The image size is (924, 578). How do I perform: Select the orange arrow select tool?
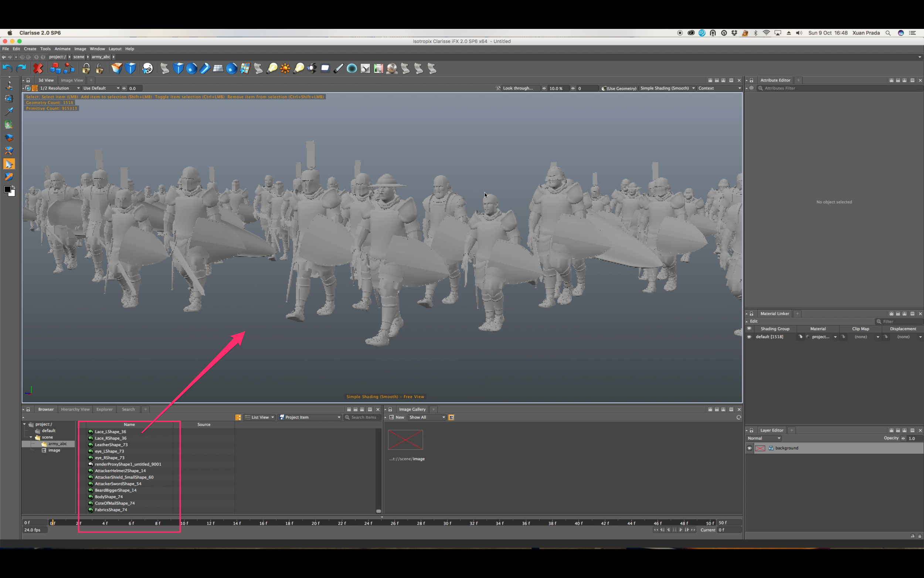[9, 164]
